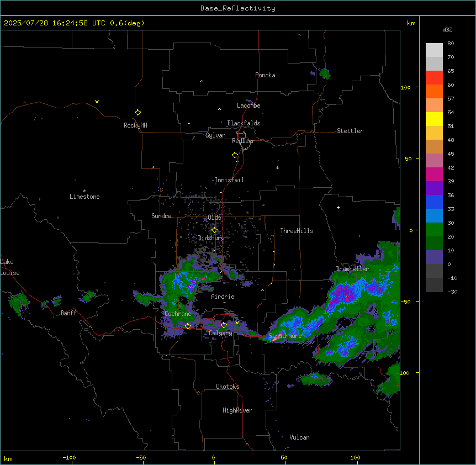Image resolution: width=476 pixels, height=465 pixels.
Task: Click the dBZ legend heading
Action: pyautogui.click(x=447, y=30)
